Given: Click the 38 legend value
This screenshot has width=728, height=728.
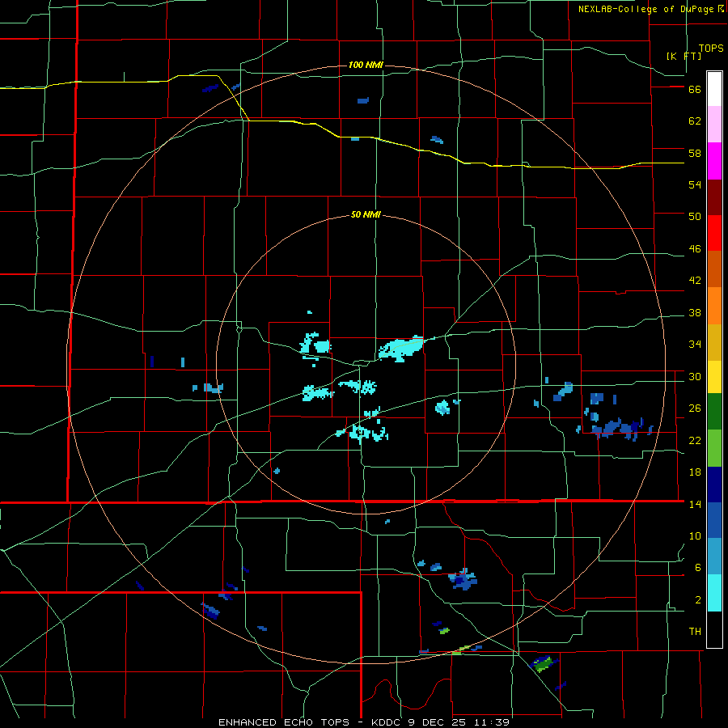Looking at the screenshot, I should click(x=695, y=312).
